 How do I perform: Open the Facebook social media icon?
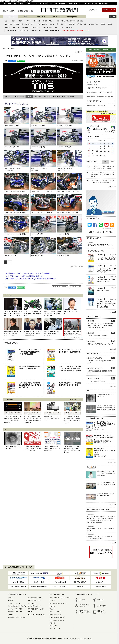coord(95,225)
